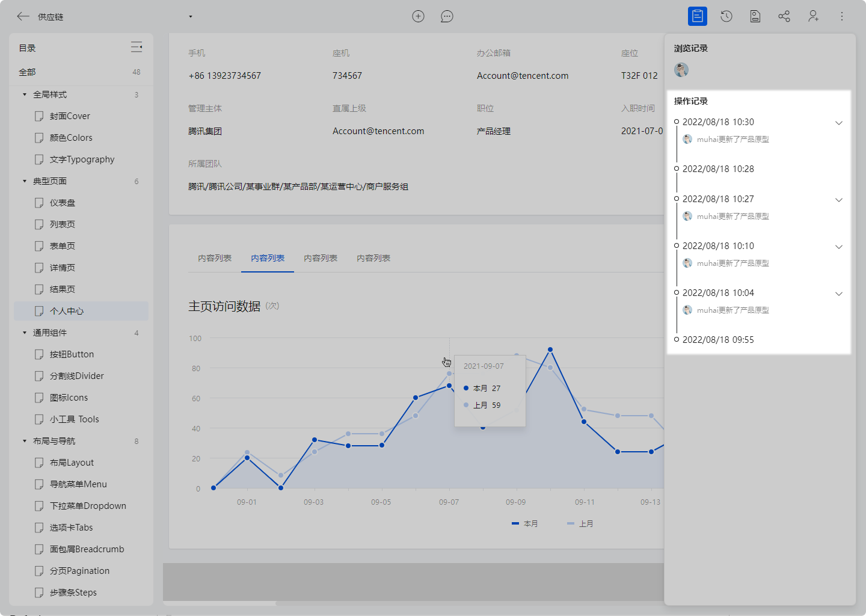Toggle the 本月 series in chart legend

tap(524, 524)
